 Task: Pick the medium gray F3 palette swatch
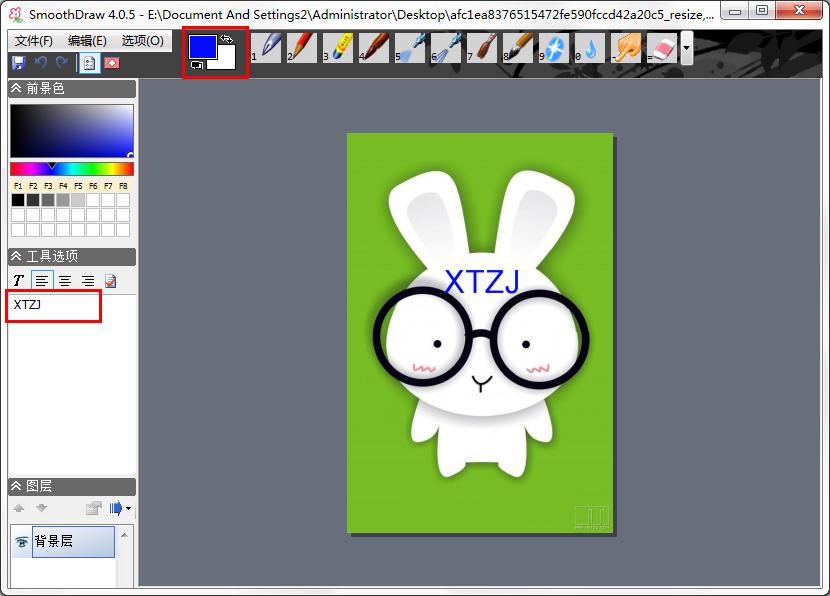click(x=48, y=200)
